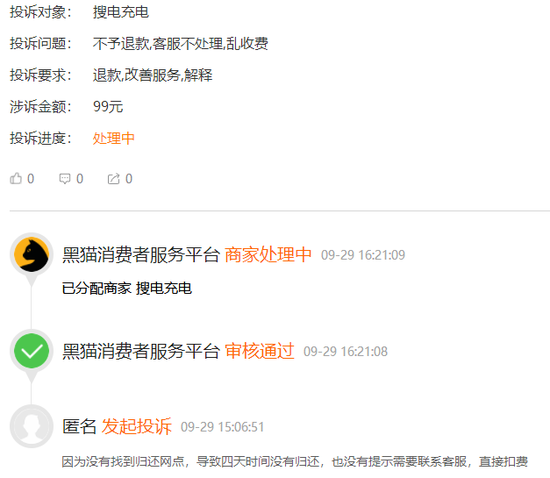Open comments via speech bubble icon

coord(65,179)
